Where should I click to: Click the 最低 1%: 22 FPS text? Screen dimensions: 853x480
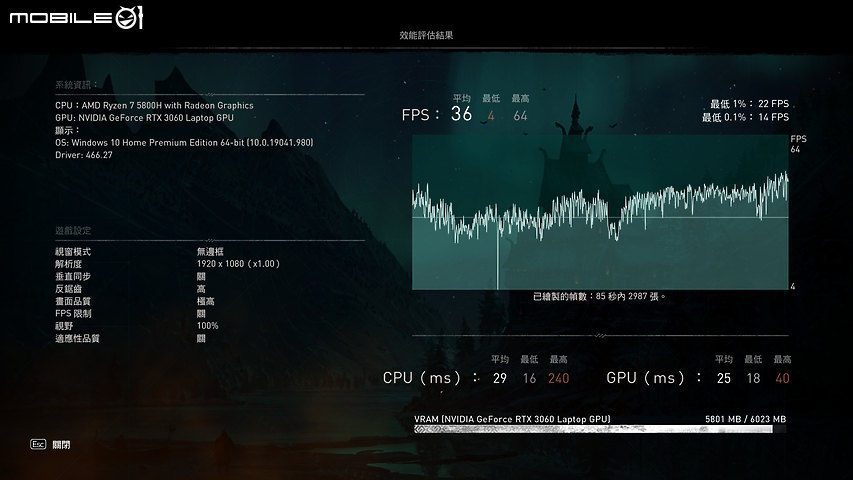coord(749,103)
